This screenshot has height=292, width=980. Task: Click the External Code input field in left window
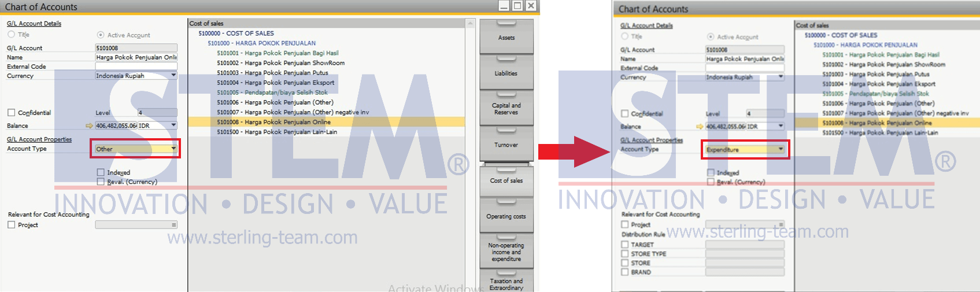click(136, 66)
